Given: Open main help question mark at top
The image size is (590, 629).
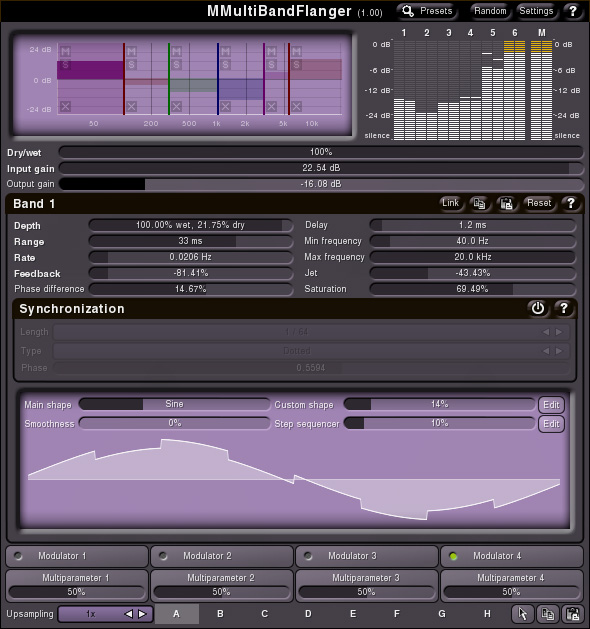Looking at the screenshot, I should pyautogui.click(x=572, y=11).
